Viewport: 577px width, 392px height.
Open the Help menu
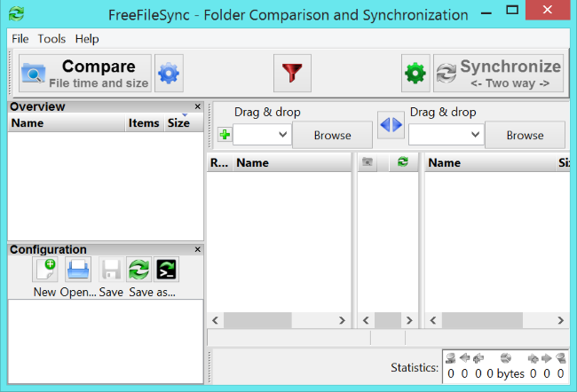click(87, 39)
